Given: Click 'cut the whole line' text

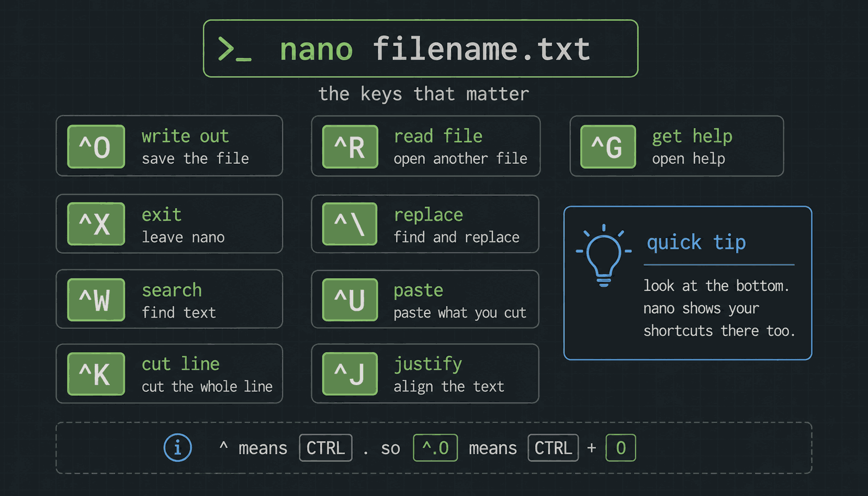Looking at the screenshot, I should point(207,387).
